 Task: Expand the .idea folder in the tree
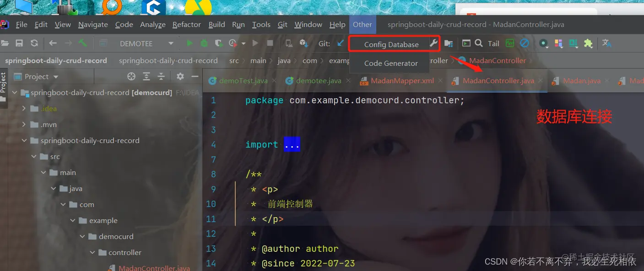(x=24, y=108)
